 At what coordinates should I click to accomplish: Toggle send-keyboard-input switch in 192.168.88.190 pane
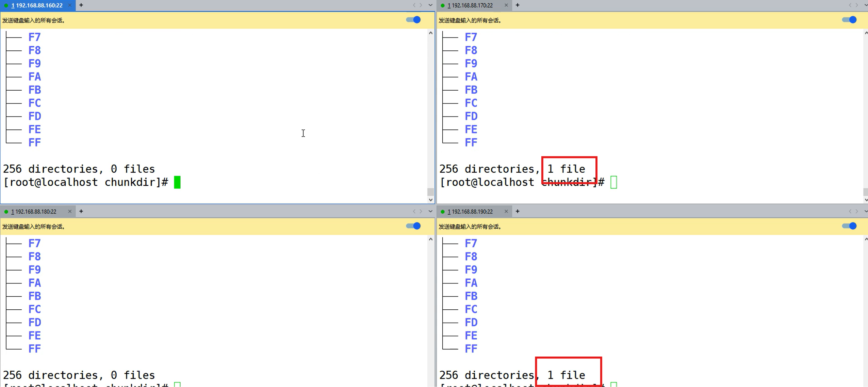click(x=849, y=226)
